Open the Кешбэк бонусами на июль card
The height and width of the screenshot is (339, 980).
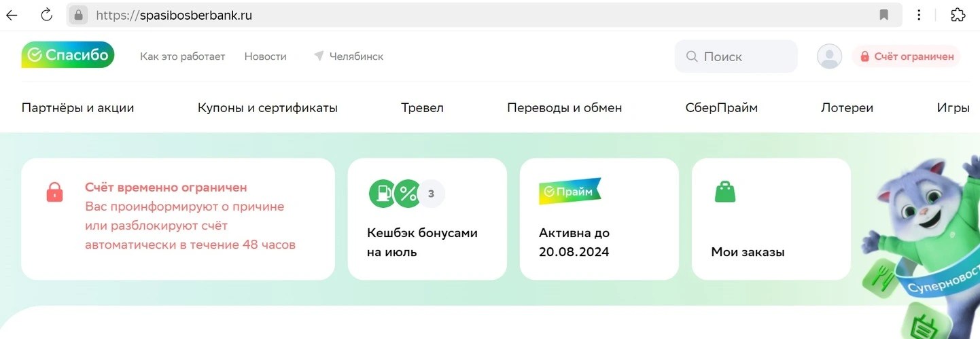tap(427, 219)
